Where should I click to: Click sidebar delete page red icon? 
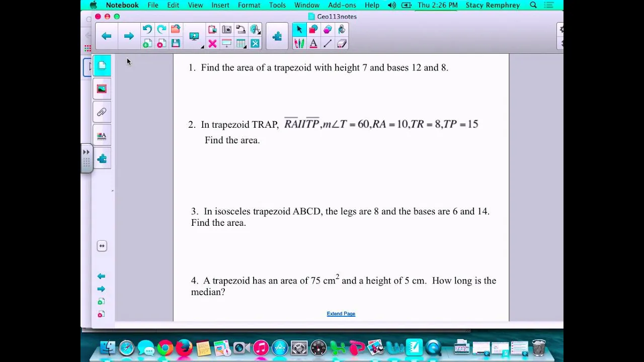tap(101, 314)
